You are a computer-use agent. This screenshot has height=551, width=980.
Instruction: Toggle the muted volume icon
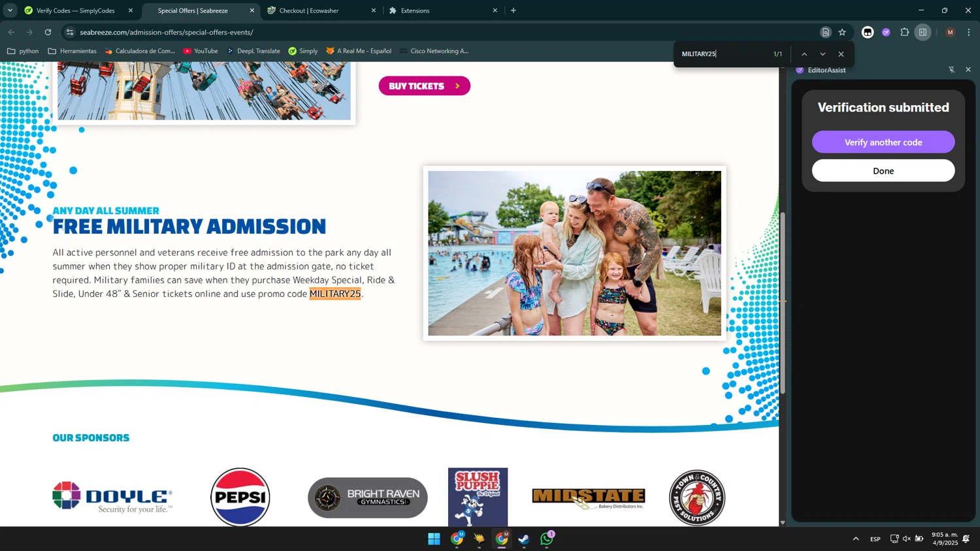[907, 539]
